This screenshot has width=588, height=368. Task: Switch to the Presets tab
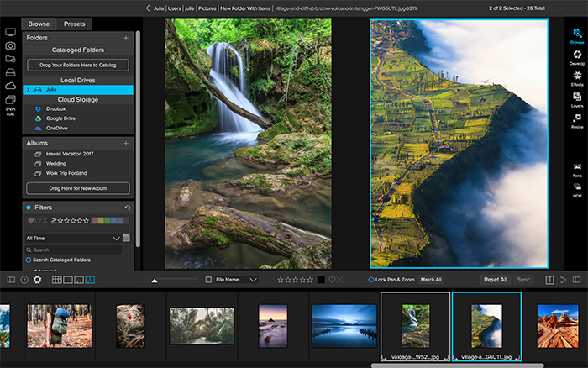pyautogui.click(x=75, y=24)
